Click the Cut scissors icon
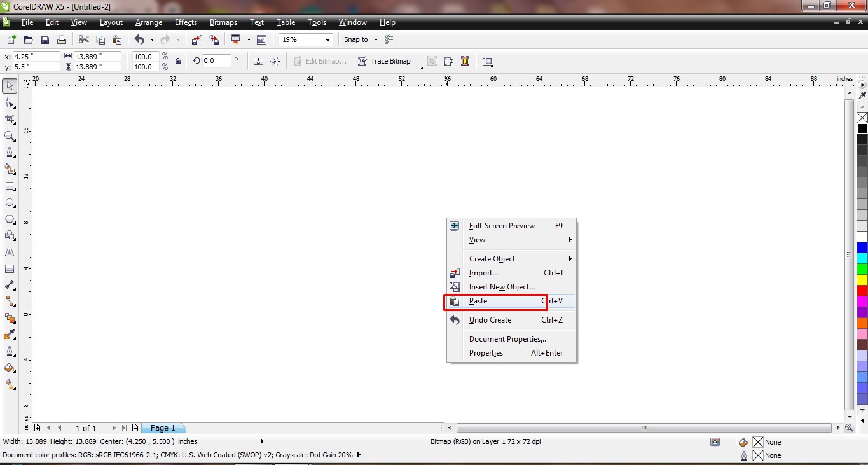 (83, 39)
